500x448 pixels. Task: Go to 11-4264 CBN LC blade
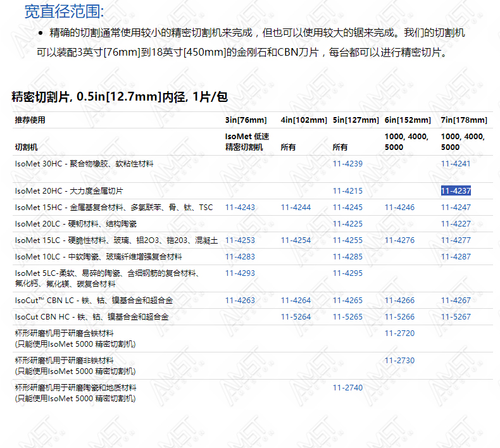coord(296,301)
